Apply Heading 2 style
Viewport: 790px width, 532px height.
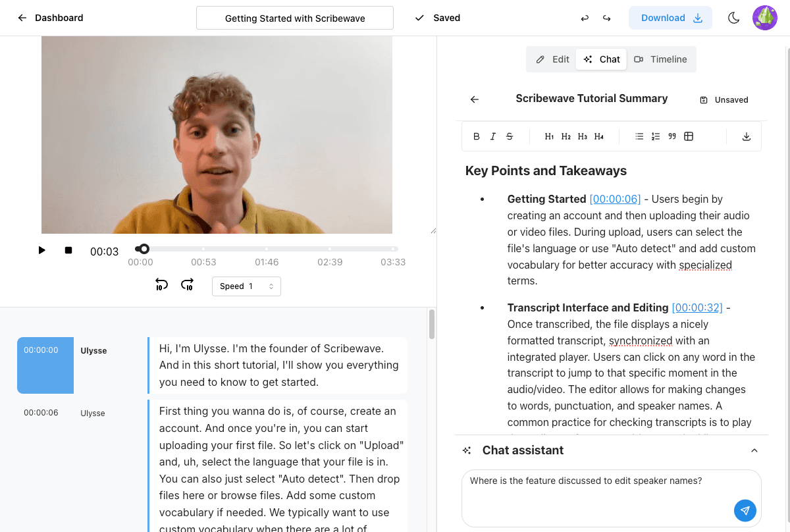tap(566, 136)
